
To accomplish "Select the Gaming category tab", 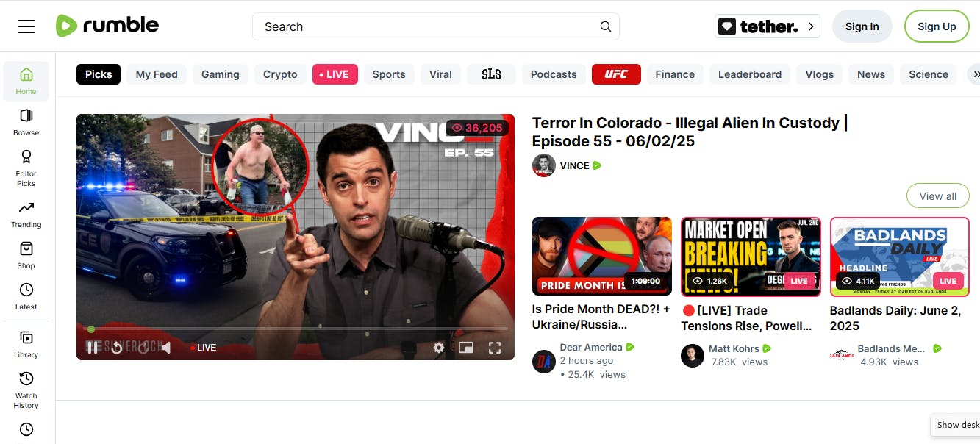I will 221,74.
